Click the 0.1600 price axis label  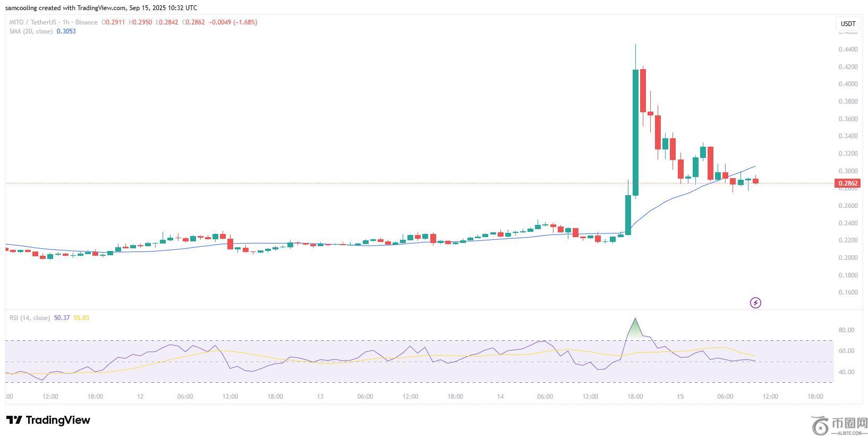click(847, 292)
